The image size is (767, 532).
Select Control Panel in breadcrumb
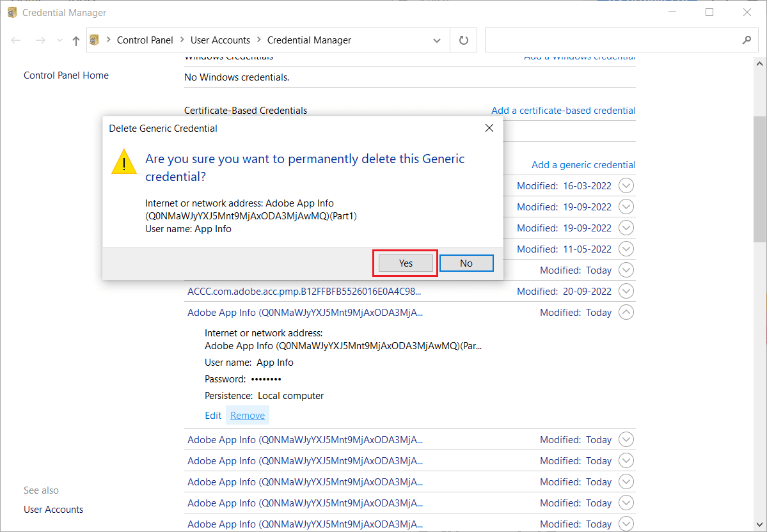point(145,40)
